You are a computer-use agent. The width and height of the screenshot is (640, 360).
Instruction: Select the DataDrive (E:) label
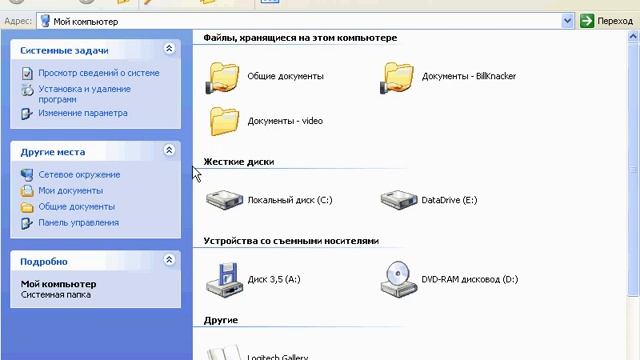(x=449, y=200)
